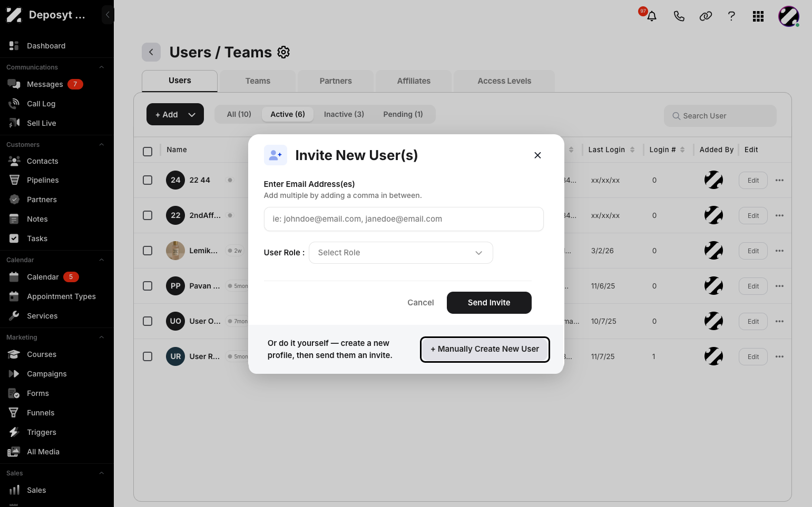Image resolution: width=812 pixels, height=507 pixels.
Task: Click + Manually Create New User
Action: coord(485,349)
